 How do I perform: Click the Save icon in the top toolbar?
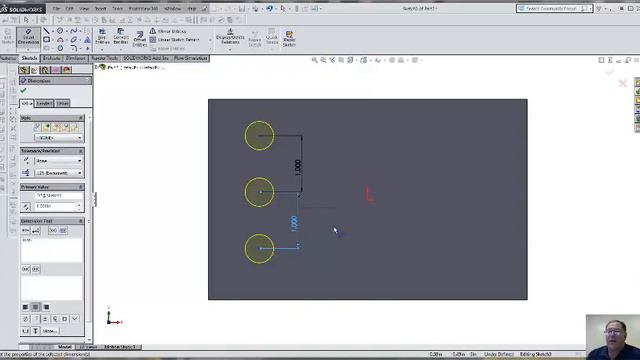pos(242,8)
